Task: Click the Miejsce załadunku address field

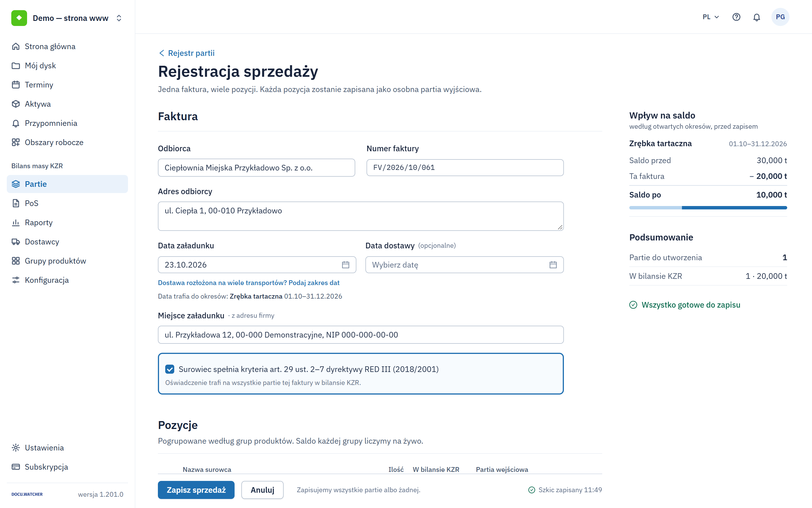Action: pos(361,335)
